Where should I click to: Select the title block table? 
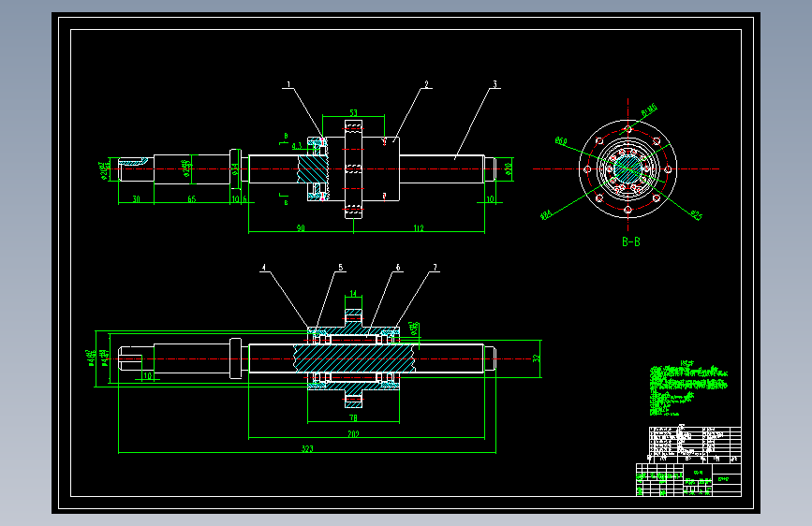pyautogui.click(x=688, y=460)
